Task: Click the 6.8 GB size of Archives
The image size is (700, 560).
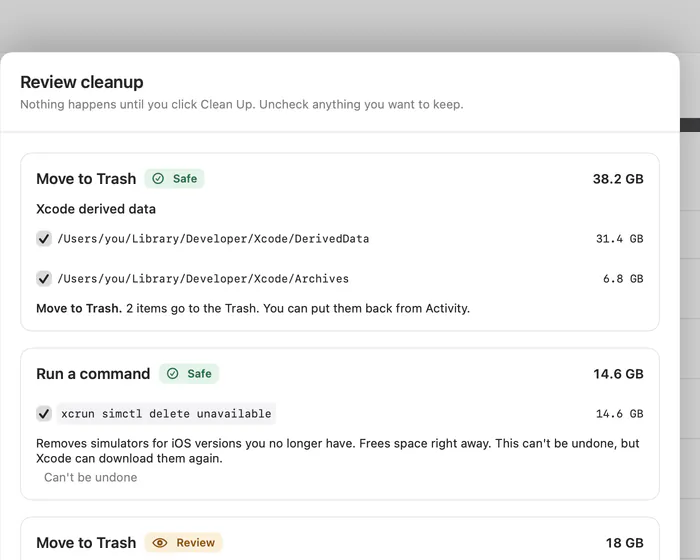Action: point(623,279)
